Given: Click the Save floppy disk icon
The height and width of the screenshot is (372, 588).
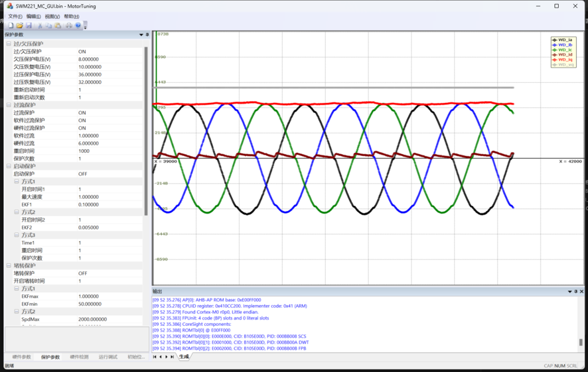Looking at the screenshot, I should click(28, 25).
